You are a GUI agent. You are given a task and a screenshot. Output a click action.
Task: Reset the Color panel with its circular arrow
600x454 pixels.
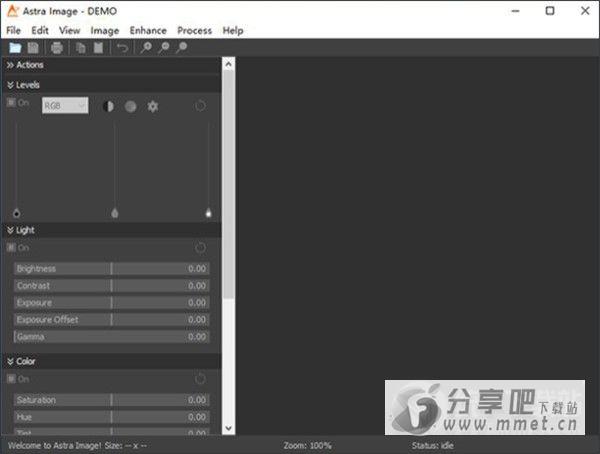point(200,379)
